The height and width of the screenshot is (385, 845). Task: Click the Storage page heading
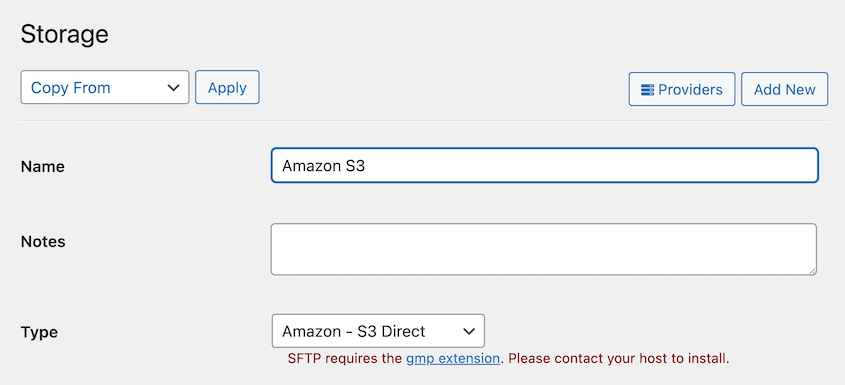pos(65,35)
